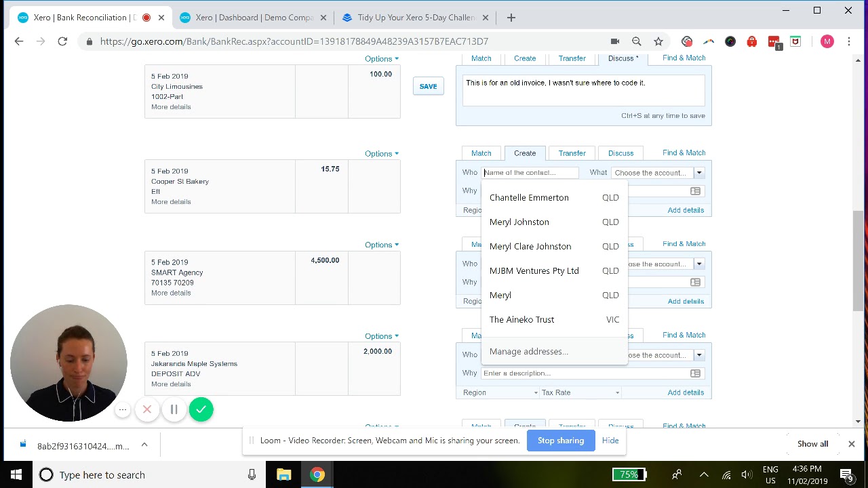
Task: Open Find & Match for SMART Agency
Action: pyautogui.click(x=684, y=243)
